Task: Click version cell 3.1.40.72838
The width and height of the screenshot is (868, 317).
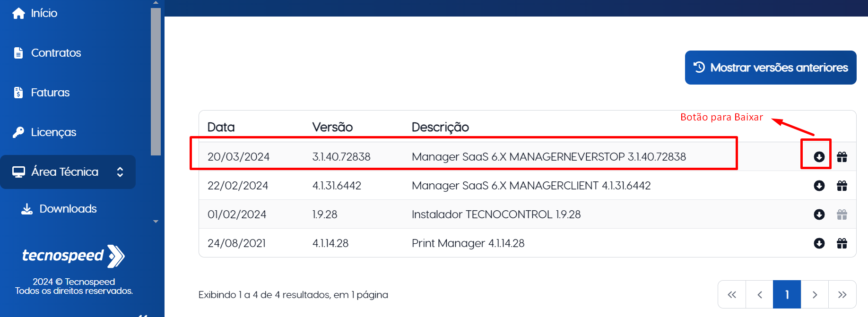Action: point(341,157)
